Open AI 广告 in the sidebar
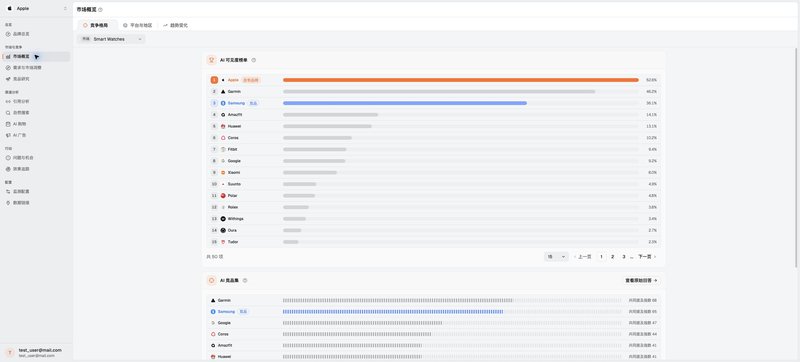 36,135
